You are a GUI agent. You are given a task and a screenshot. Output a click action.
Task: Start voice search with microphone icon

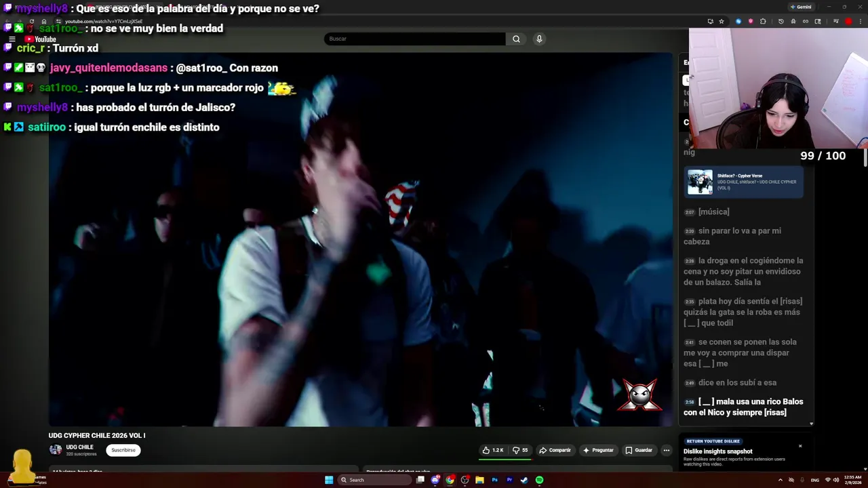coord(539,39)
